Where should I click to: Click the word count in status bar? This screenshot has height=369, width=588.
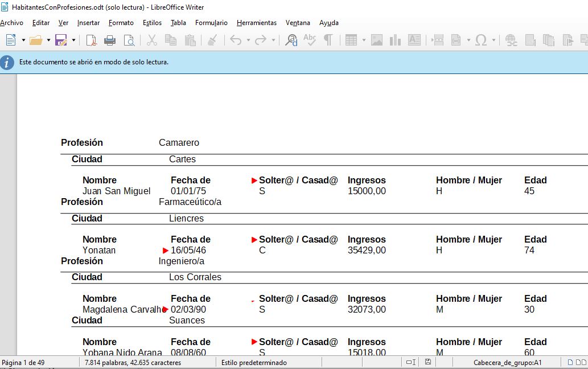tap(133, 363)
